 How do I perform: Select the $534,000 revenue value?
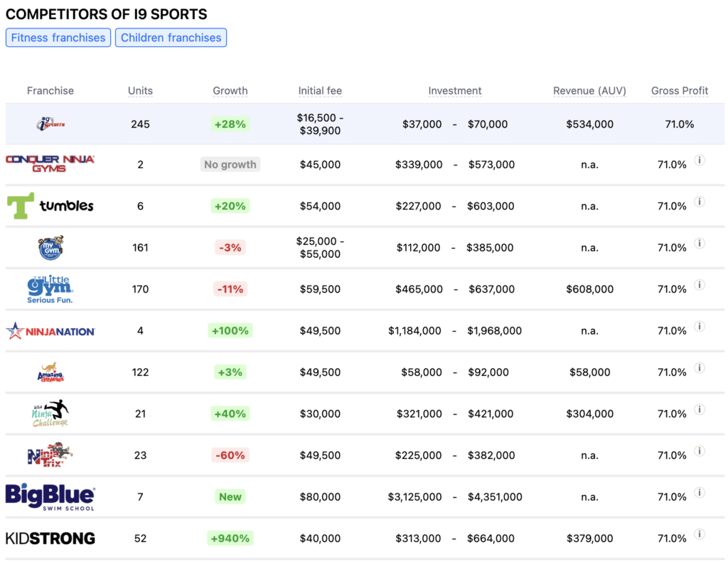tap(589, 124)
